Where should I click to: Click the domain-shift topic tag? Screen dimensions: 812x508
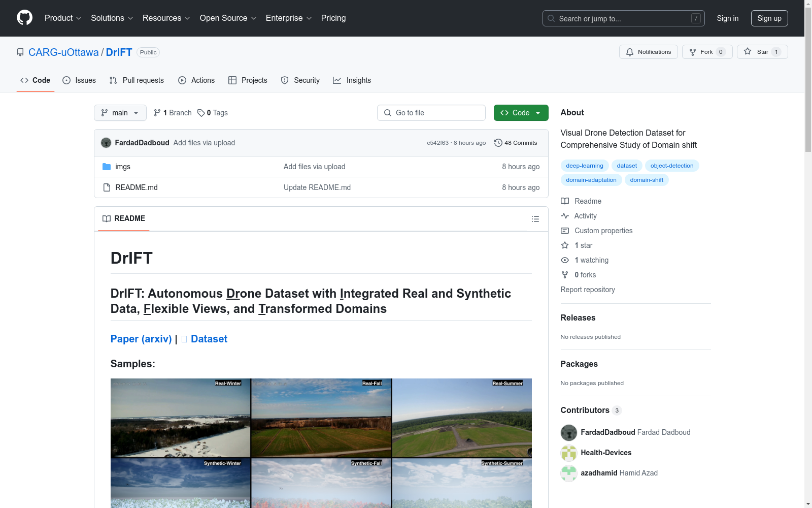point(647,180)
